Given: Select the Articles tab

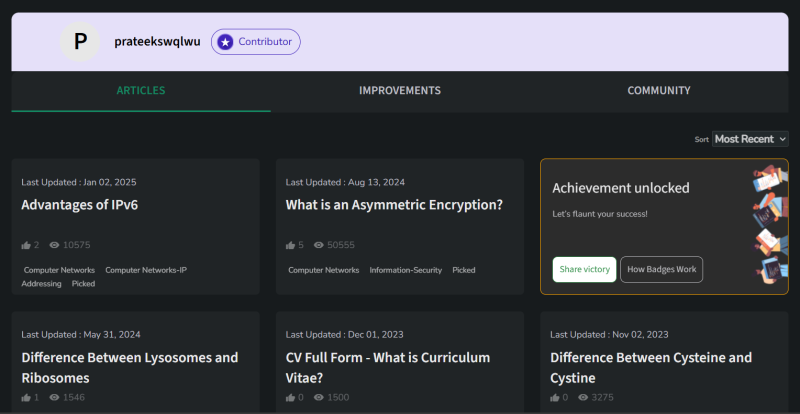Looking at the screenshot, I should [141, 91].
